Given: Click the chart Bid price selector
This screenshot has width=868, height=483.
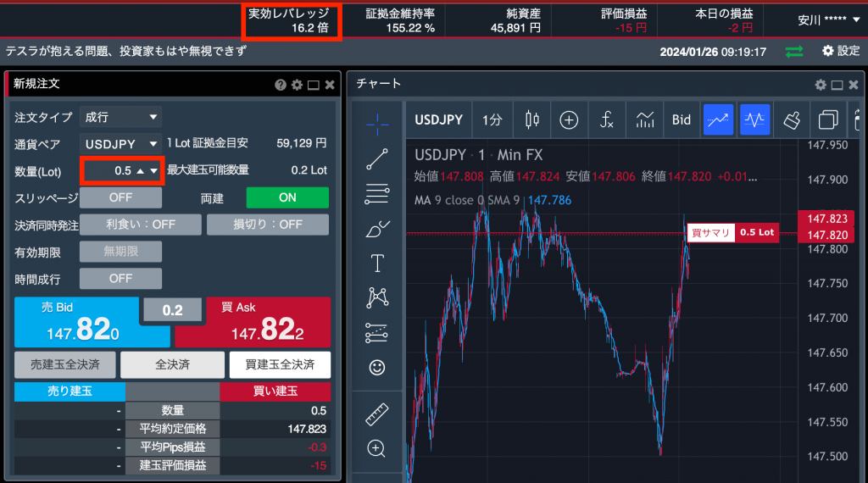Looking at the screenshot, I should click(x=682, y=119).
